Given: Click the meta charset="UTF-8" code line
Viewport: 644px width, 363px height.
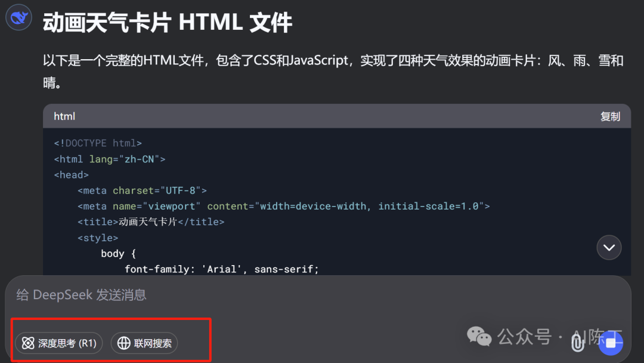Looking at the screenshot, I should 142,190.
